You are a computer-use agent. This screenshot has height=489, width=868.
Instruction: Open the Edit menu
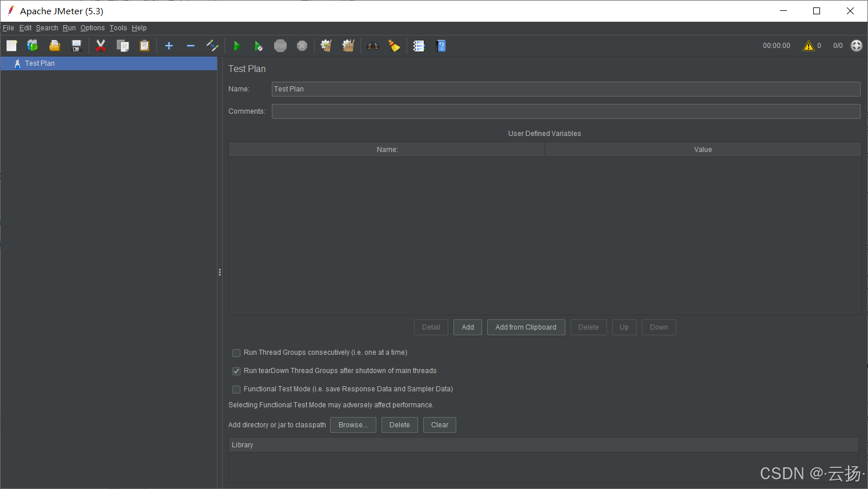(25, 28)
